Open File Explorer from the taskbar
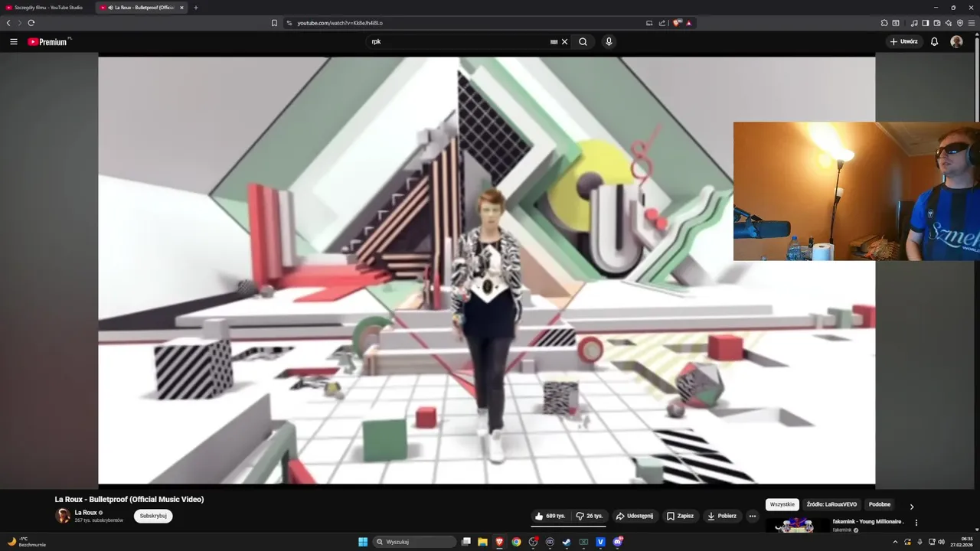 [x=482, y=542]
